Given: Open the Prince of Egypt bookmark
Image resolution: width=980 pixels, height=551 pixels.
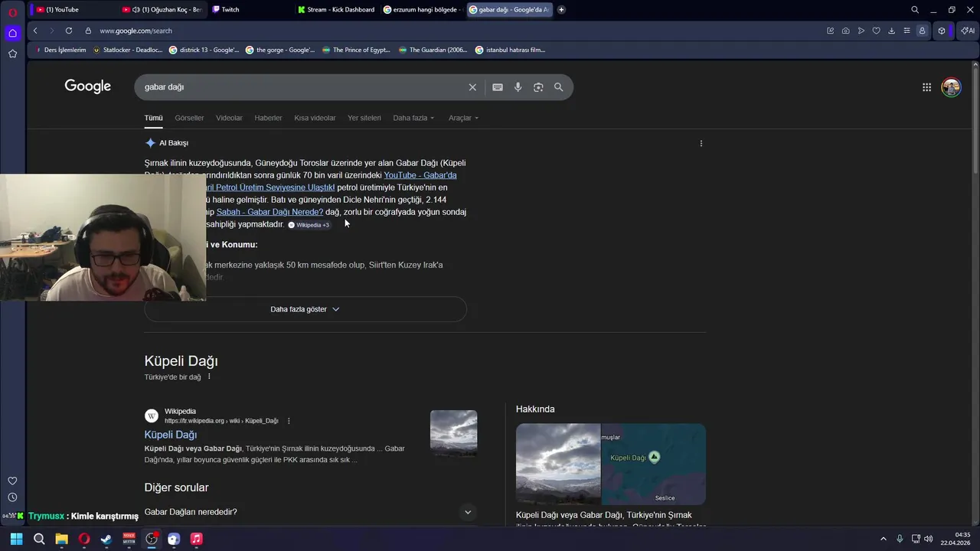Looking at the screenshot, I should point(356,50).
